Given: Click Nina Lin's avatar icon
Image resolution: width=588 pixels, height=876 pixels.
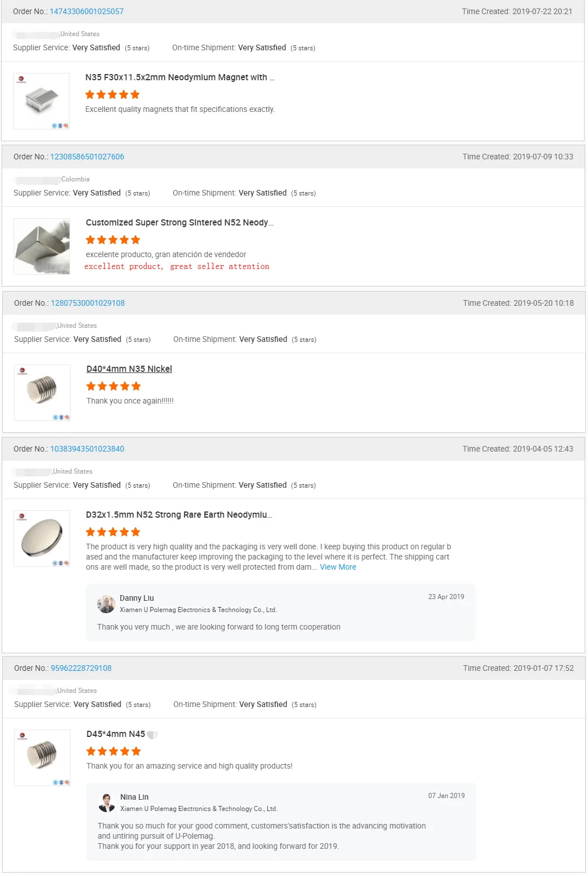Looking at the screenshot, I should [x=107, y=803].
